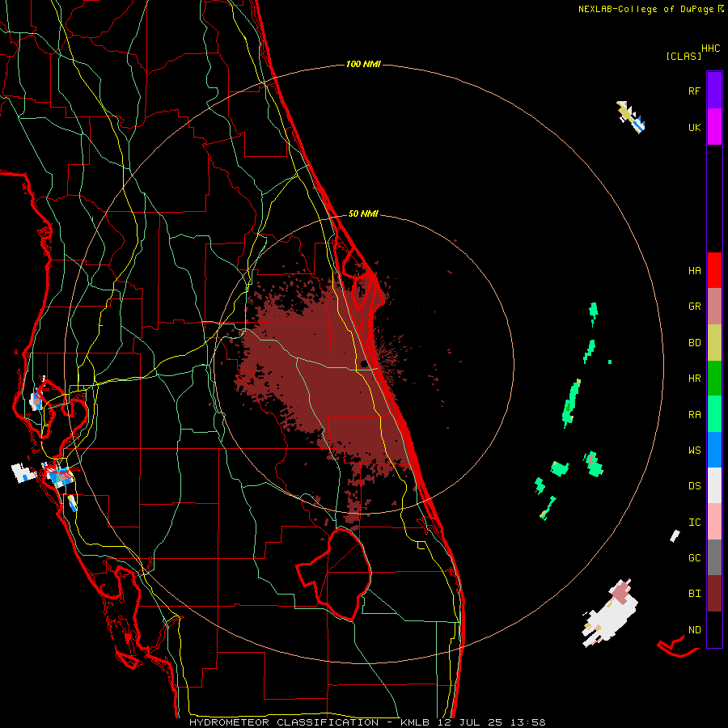Click the ND black legend swatch

(x=714, y=629)
